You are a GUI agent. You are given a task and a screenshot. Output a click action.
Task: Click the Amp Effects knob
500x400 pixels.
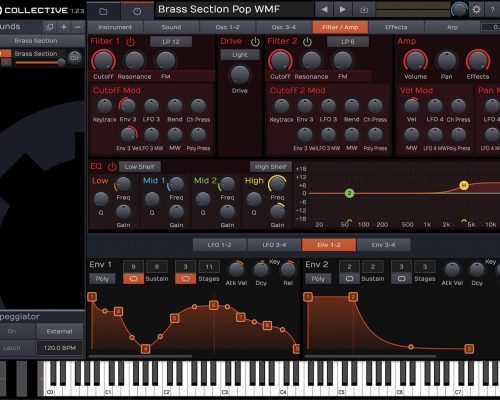click(x=478, y=61)
